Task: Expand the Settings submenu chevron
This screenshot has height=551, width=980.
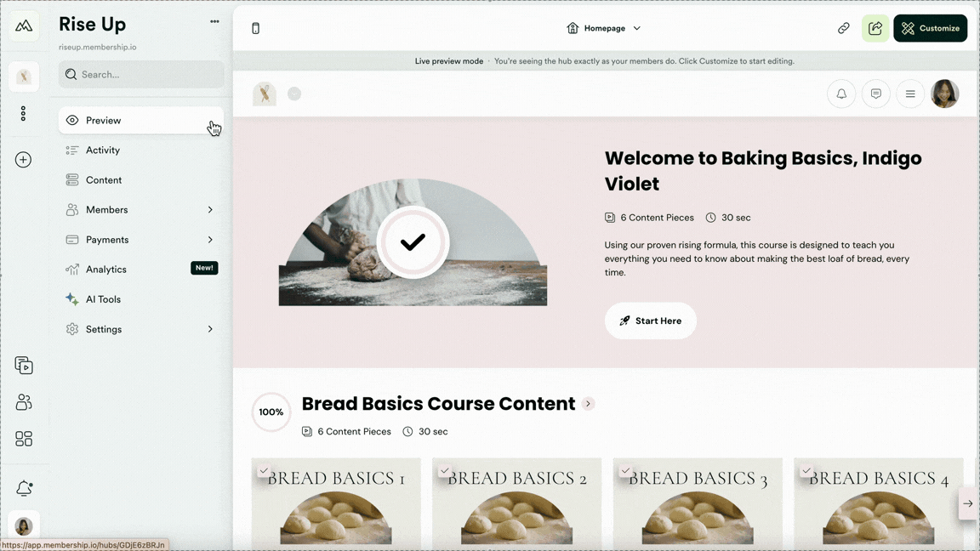Action: (x=210, y=329)
